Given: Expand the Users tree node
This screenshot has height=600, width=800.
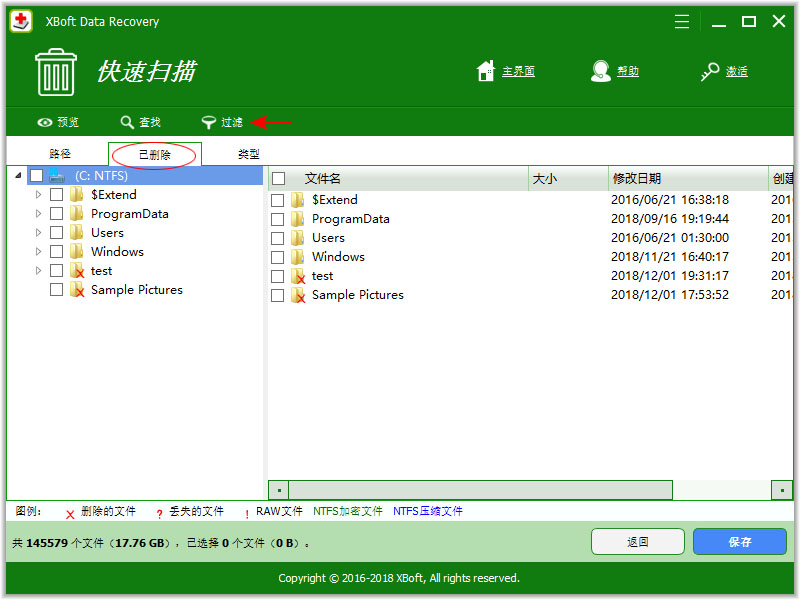Looking at the screenshot, I should (x=38, y=232).
